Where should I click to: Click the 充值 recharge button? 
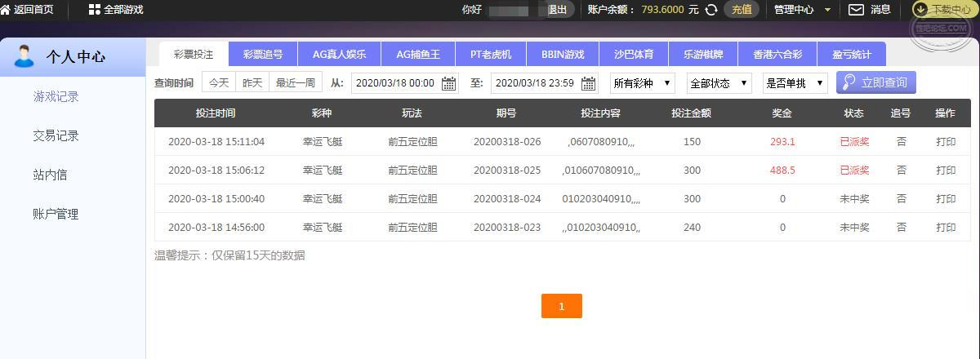[x=742, y=10]
